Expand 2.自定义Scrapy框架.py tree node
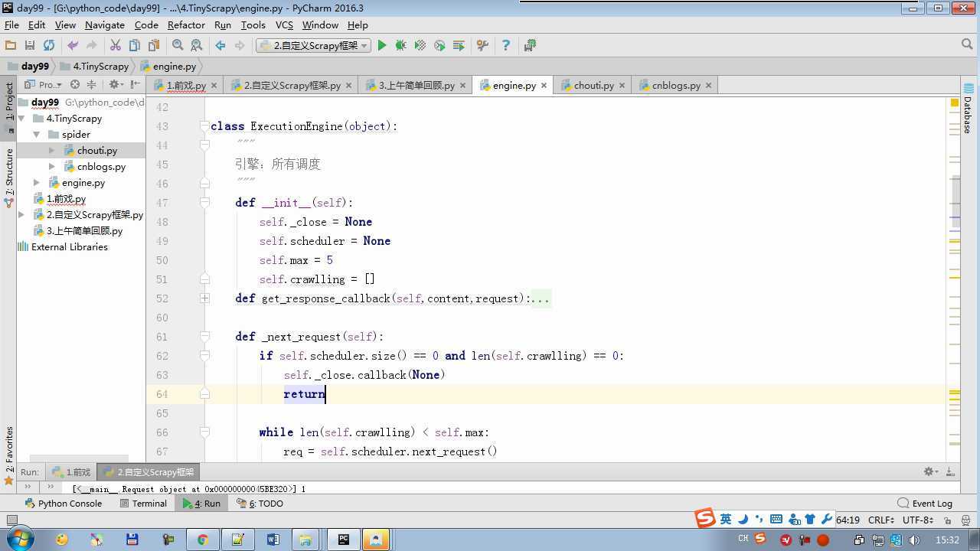980x551 pixels. point(21,215)
